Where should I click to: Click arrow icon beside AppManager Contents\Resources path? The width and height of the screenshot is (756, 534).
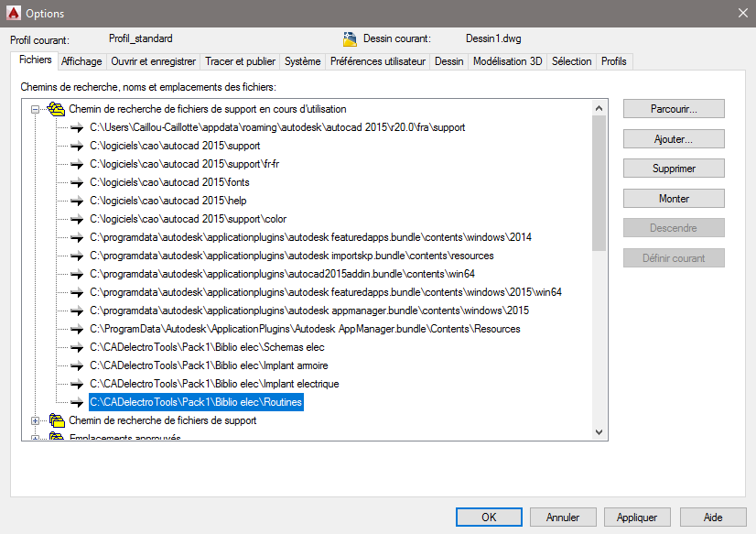coord(77,329)
